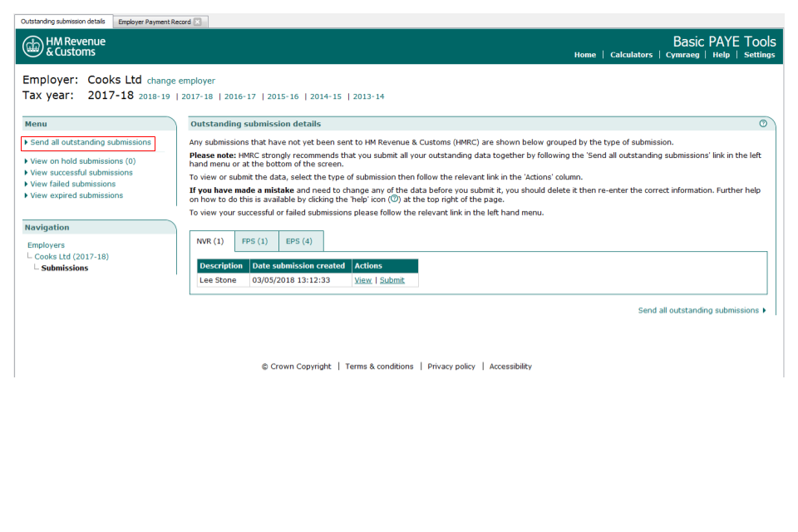Open View failed submissions
Viewport: 798px width, 532px height.
(73, 185)
